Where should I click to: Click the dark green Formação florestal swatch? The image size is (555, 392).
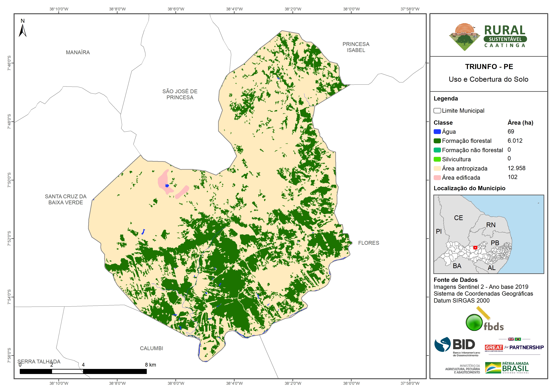pos(437,141)
